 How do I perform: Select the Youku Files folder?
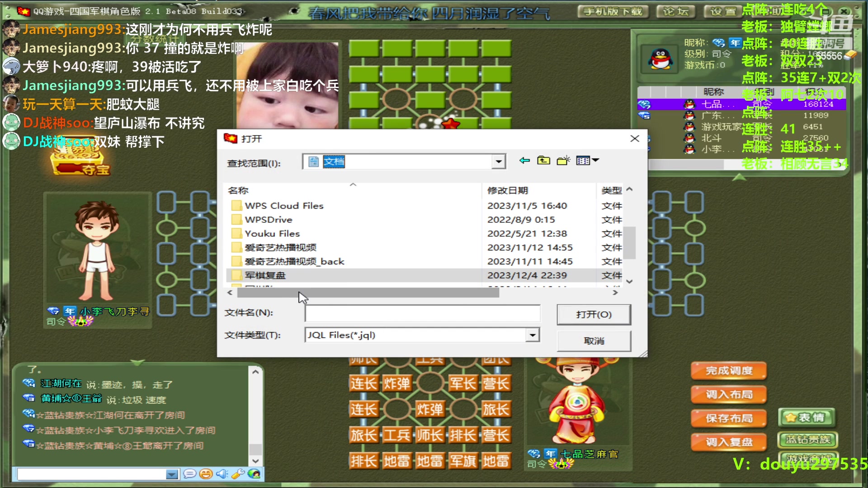[272, 234]
